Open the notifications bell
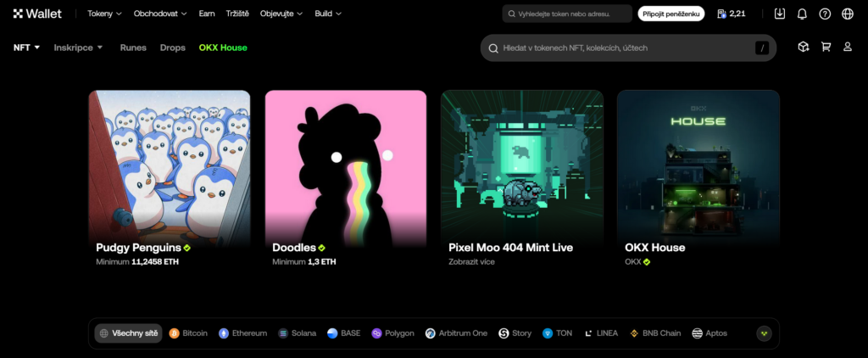Screen dimensions: 868x358 [802, 14]
